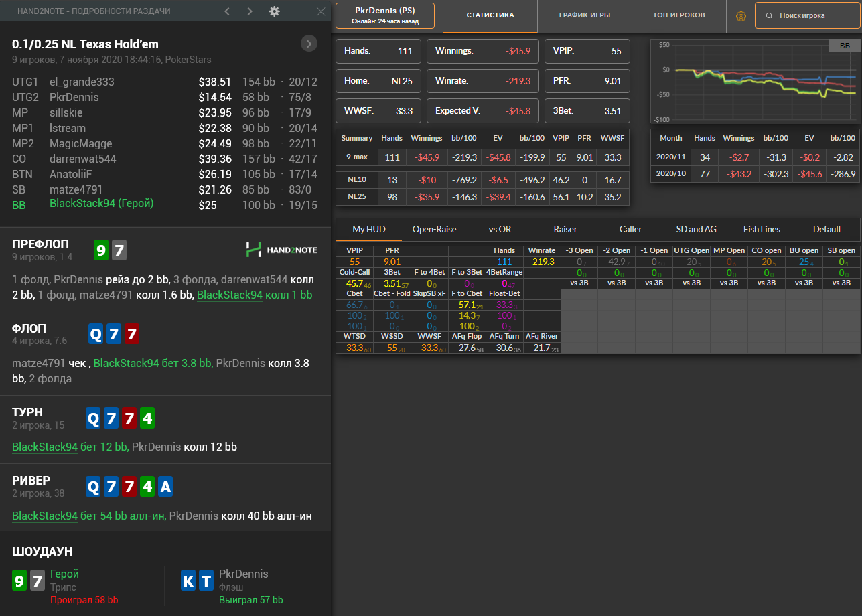Click the 9-max row in summary table
Image resolution: width=862 pixels, height=616 pixels.
[482, 157]
